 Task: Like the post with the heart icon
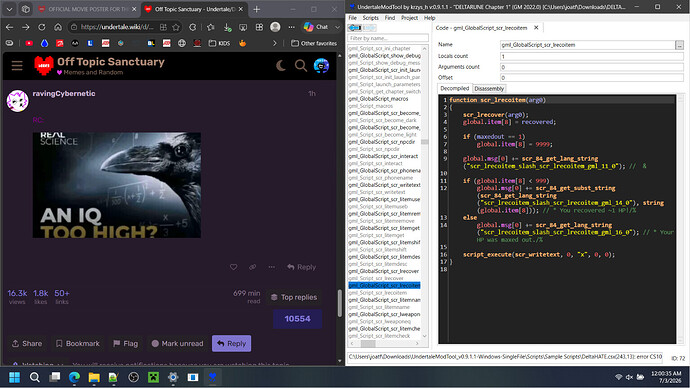[x=234, y=267]
